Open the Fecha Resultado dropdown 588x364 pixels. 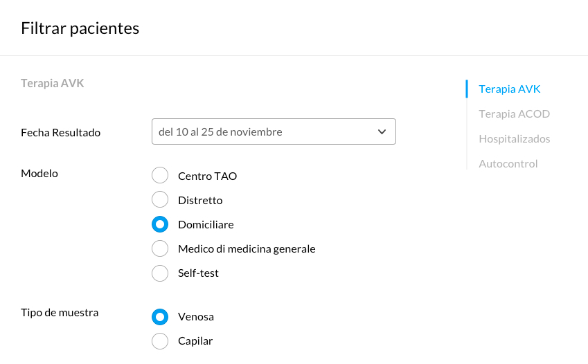[274, 131]
